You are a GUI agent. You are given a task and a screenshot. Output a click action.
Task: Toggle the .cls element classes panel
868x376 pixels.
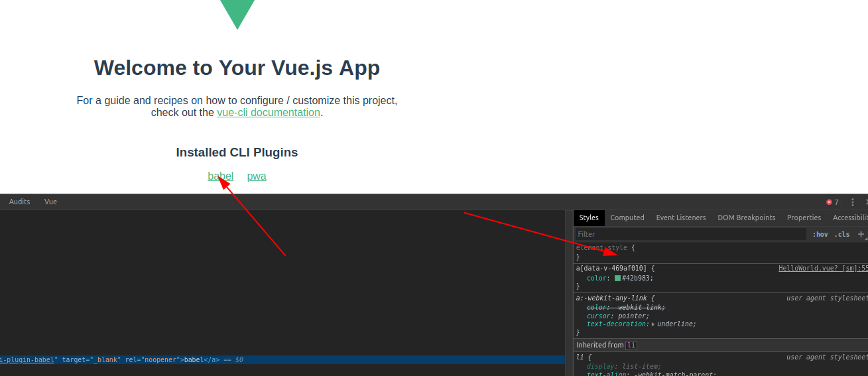[842, 234]
